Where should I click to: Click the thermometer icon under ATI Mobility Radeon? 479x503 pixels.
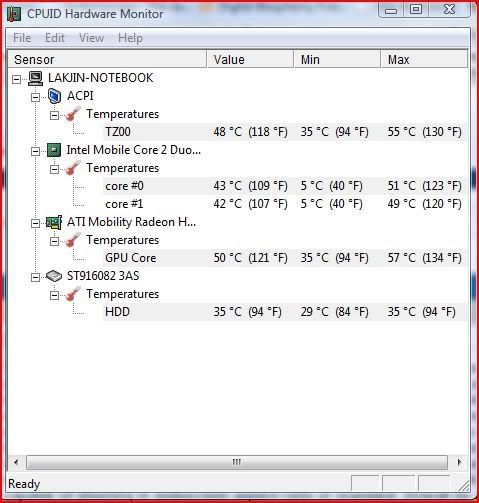[x=73, y=240]
